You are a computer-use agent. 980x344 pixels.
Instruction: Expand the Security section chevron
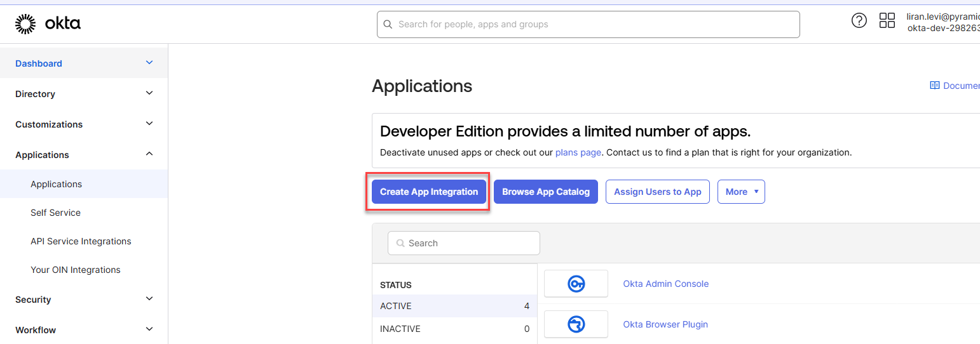coord(149,299)
